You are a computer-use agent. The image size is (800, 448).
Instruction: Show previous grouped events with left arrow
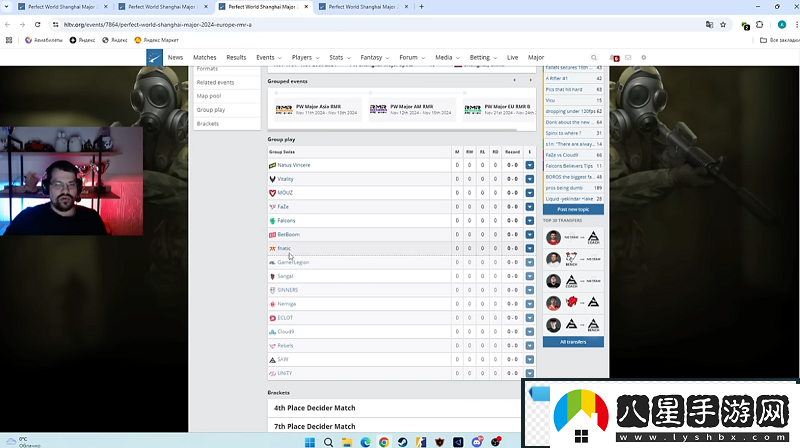(x=514, y=80)
